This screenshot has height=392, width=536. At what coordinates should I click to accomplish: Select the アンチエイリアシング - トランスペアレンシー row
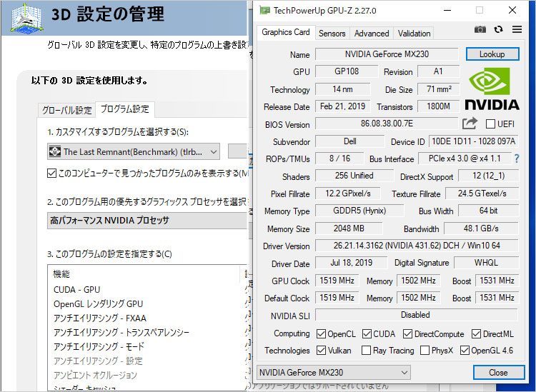[147, 332]
